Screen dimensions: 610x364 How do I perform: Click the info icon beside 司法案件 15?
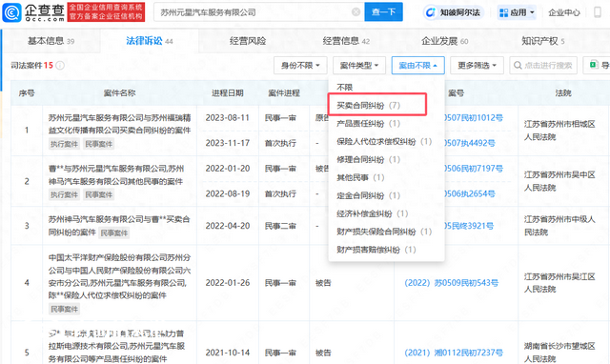pos(60,66)
